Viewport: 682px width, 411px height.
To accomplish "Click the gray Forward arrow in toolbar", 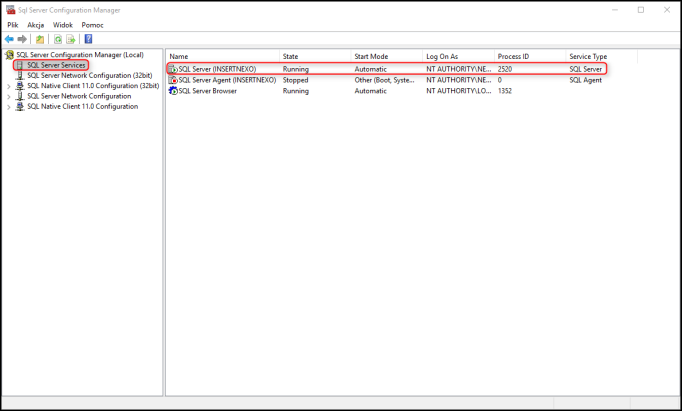I will point(22,39).
